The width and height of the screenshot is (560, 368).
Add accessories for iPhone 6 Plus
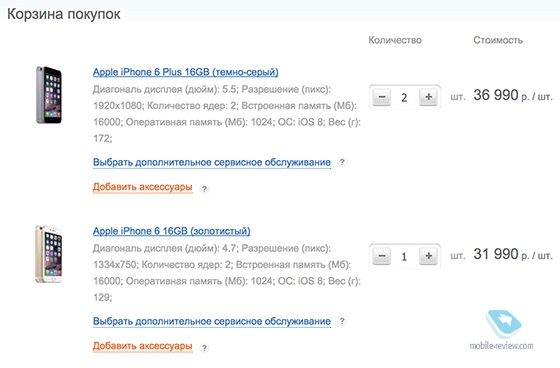click(x=142, y=187)
